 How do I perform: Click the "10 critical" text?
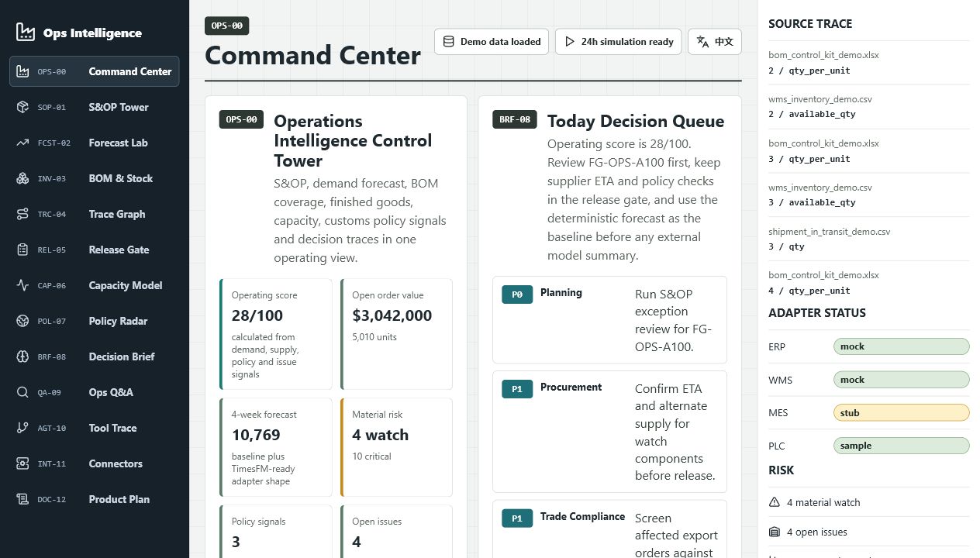(371, 456)
